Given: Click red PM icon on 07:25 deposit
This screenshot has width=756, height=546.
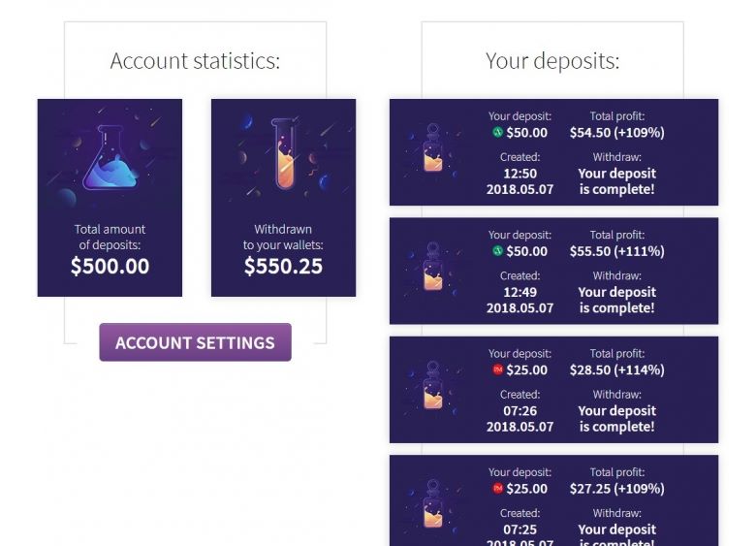Looking at the screenshot, I should (497, 488).
